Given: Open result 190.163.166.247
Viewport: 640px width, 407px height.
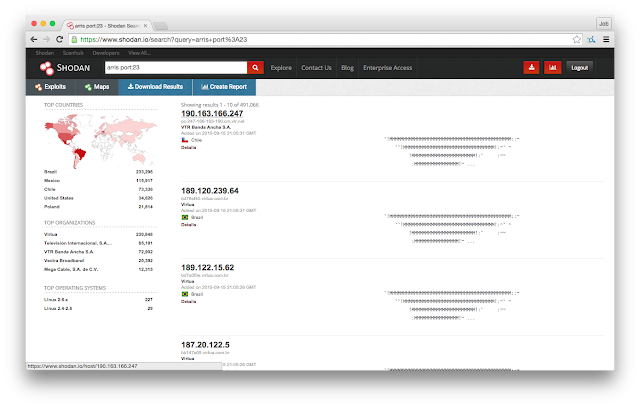Looking at the screenshot, I should [x=212, y=113].
